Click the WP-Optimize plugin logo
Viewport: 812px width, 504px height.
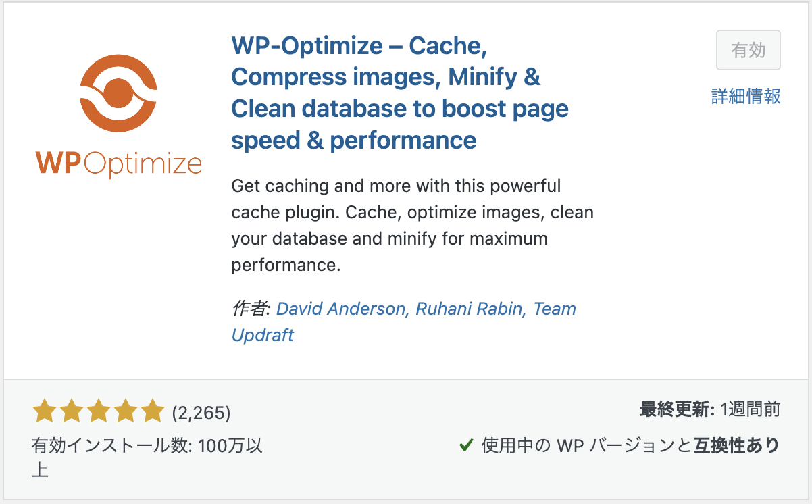click(118, 91)
